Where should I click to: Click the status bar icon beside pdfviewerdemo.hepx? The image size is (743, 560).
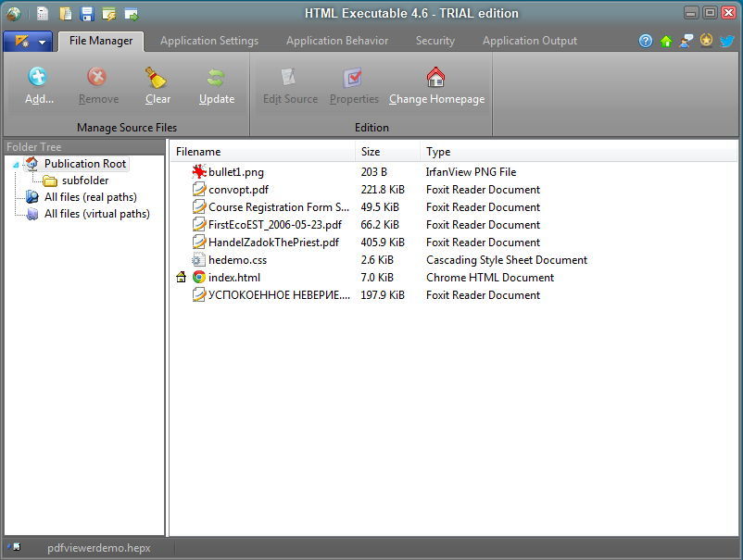15,547
